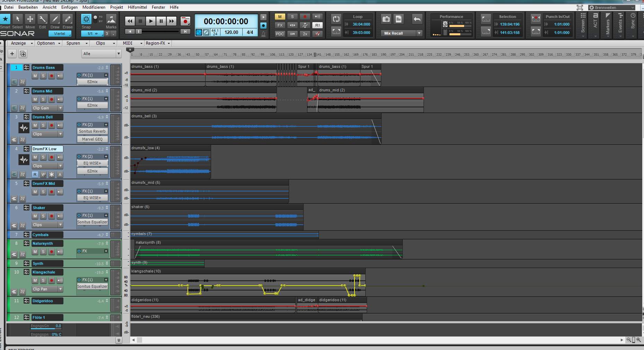Open the Alle track filter dropdown
This screenshot has width=644, height=350.
[x=102, y=54]
